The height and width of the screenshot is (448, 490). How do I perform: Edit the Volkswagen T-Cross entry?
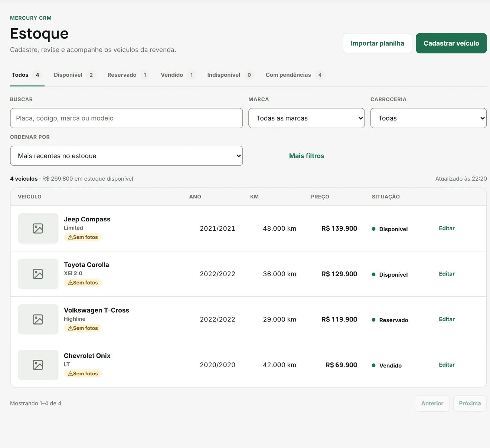point(447,319)
